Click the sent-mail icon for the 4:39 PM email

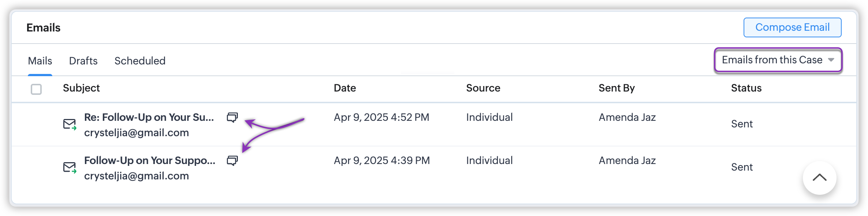pyautogui.click(x=70, y=168)
